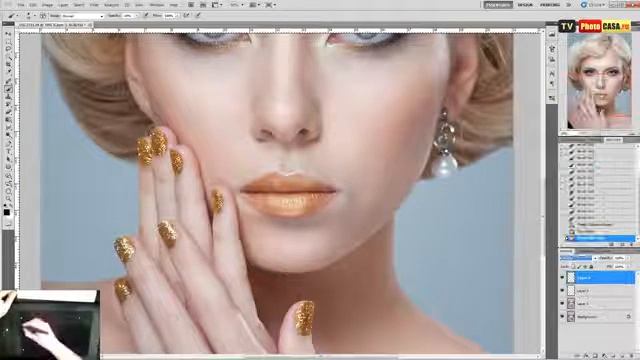
Task: Switch to the History panel tab
Action: click(613, 140)
